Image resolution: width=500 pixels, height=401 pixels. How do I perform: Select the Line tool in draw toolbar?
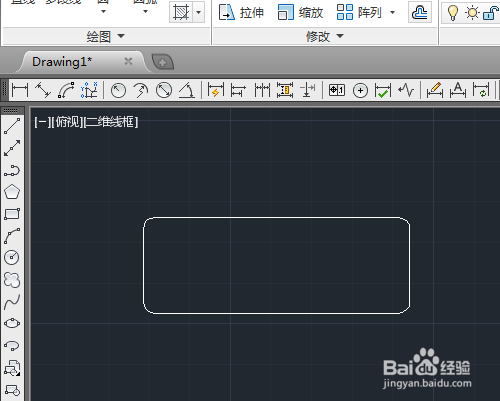tap(12, 126)
